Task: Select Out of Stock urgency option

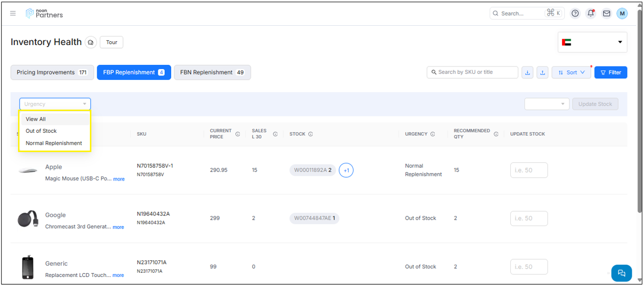Action: [x=41, y=131]
